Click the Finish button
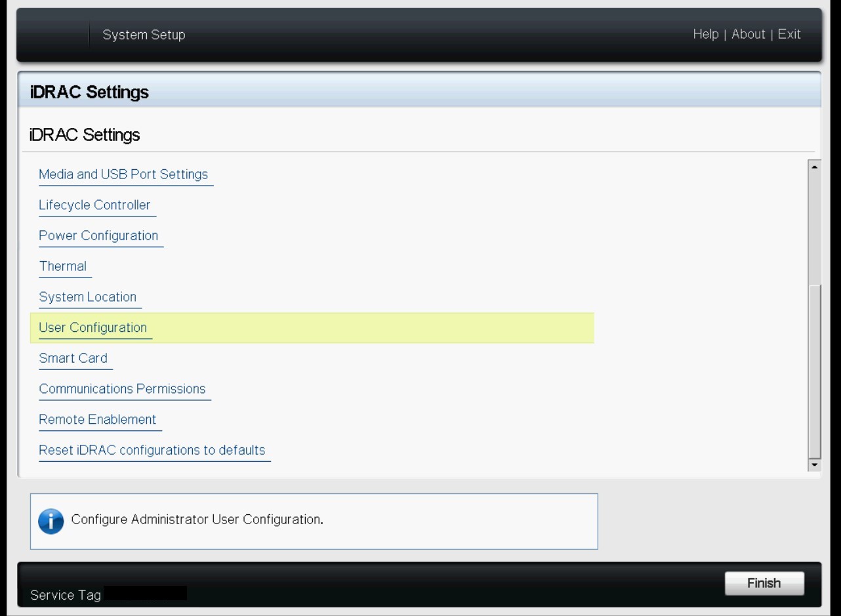The image size is (841, 616). [764, 583]
